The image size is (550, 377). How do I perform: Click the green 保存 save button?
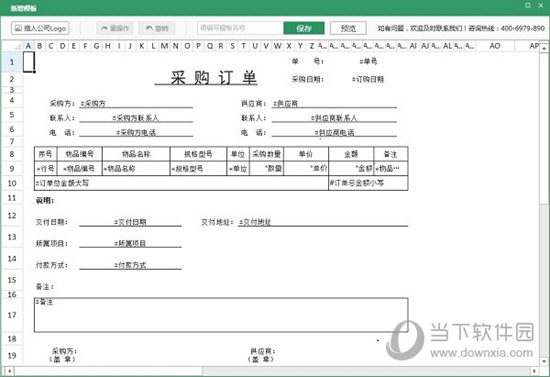(304, 28)
